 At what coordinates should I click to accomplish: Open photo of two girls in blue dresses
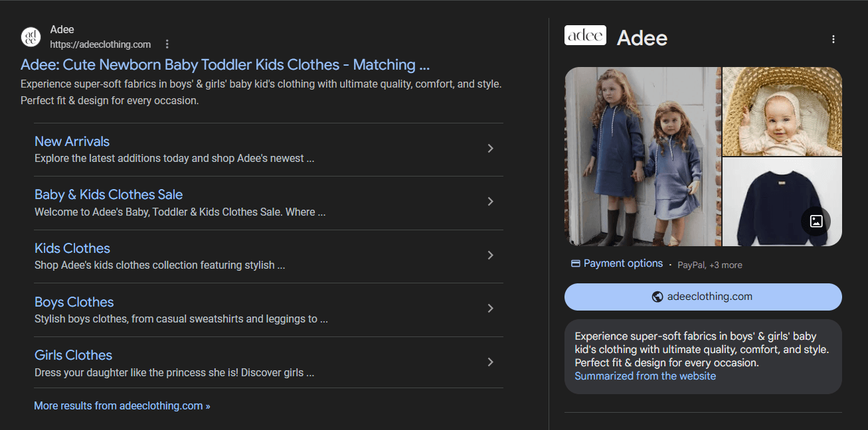point(642,157)
